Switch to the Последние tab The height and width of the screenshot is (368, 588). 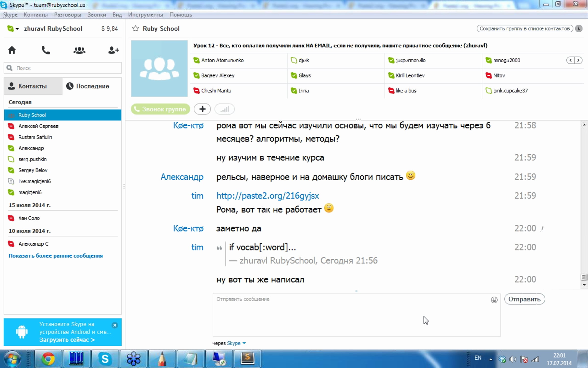[x=92, y=86]
